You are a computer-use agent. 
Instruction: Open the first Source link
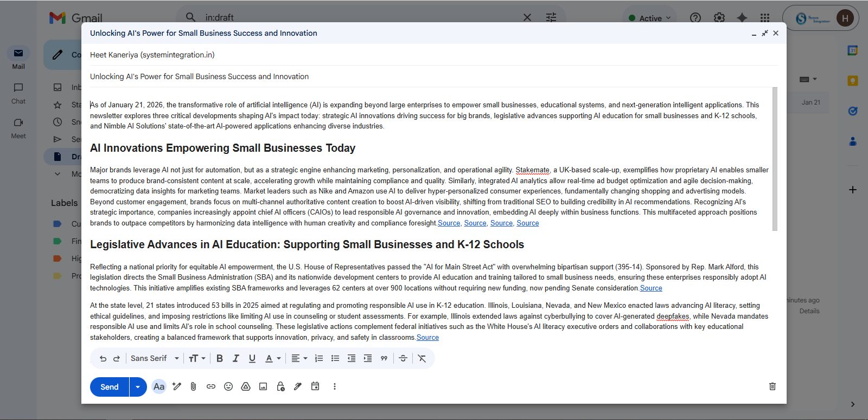coord(449,223)
